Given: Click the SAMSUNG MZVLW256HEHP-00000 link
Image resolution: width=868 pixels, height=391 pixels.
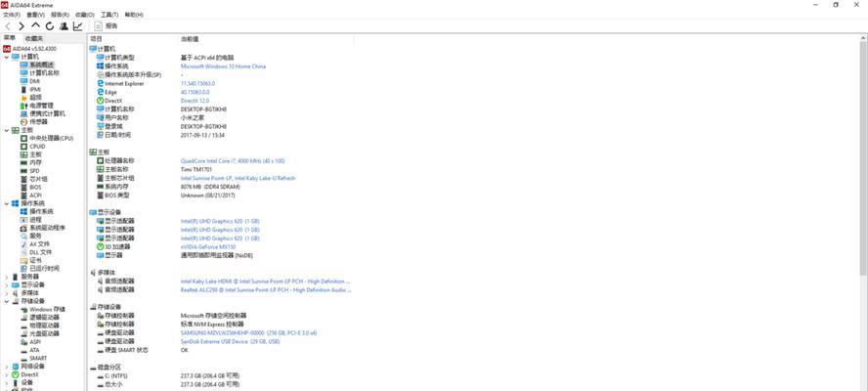Looking at the screenshot, I should pos(248,333).
